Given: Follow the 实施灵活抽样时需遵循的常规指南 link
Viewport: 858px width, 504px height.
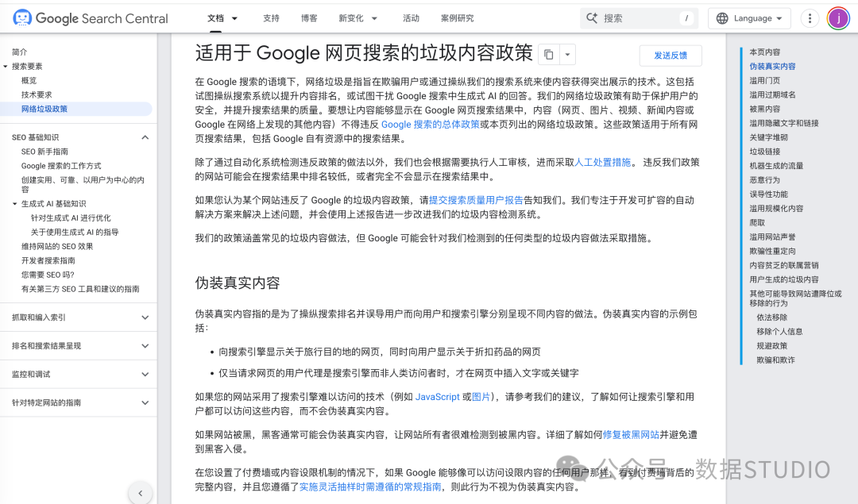Looking at the screenshot, I should tap(370, 487).
